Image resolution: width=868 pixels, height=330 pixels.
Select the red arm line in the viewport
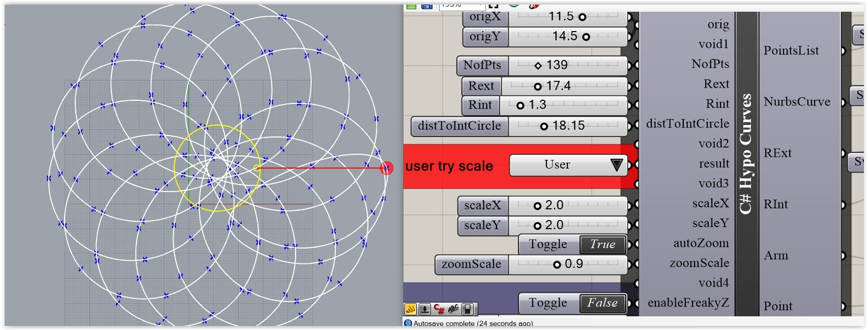321,168
